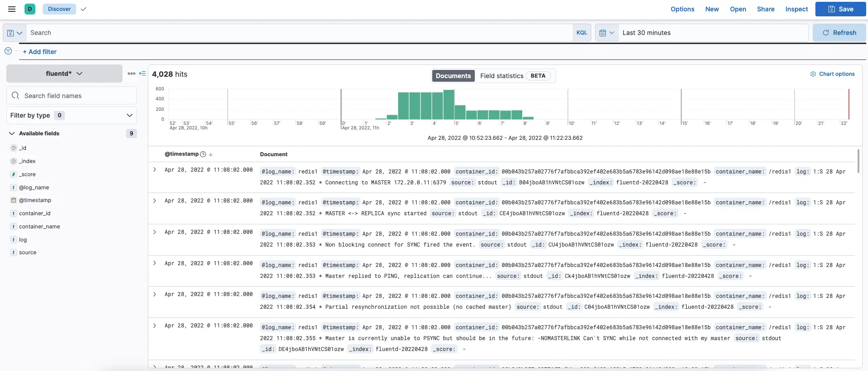Click the _score number type icon
Image resolution: width=868 pixels, height=371 pixels.
pos(14,174)
